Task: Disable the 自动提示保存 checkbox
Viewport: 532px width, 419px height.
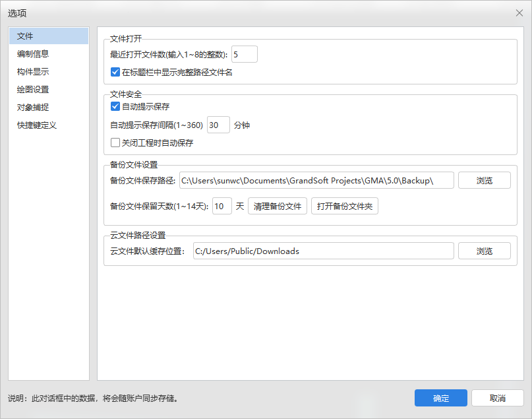Action: pyautogui.click(x=115, y=107)
